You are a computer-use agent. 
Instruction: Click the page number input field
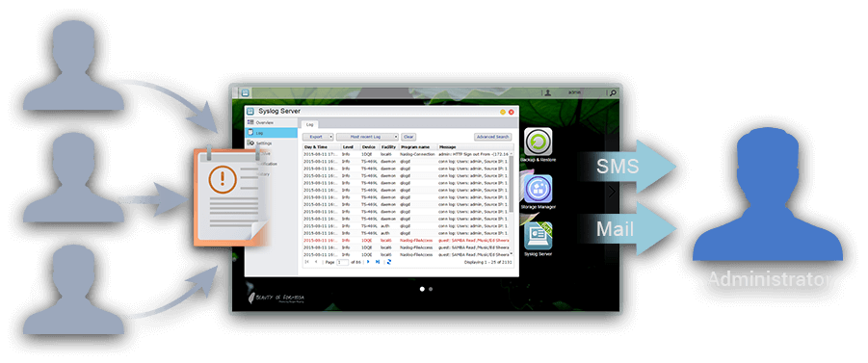click(343, 262)
